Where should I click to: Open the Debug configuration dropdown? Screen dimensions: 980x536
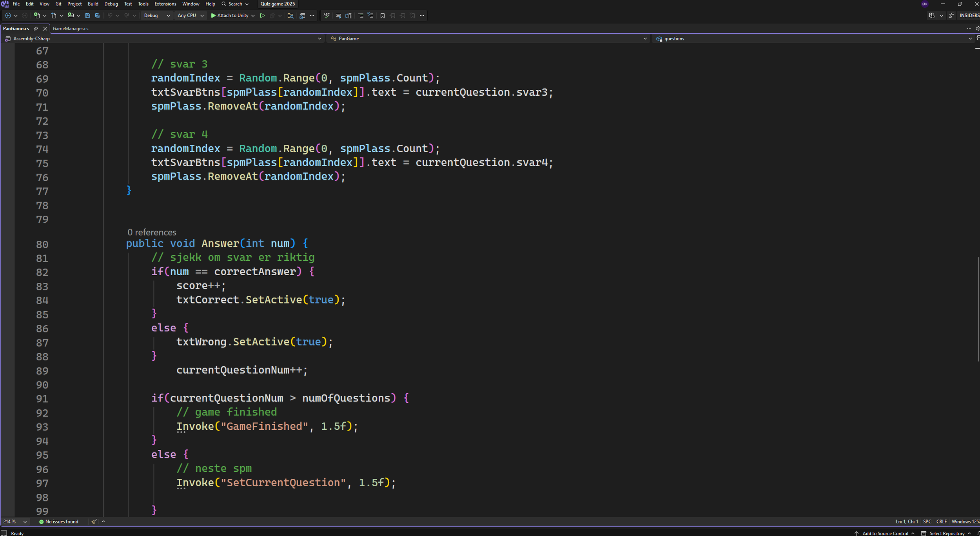coord(157,16)
